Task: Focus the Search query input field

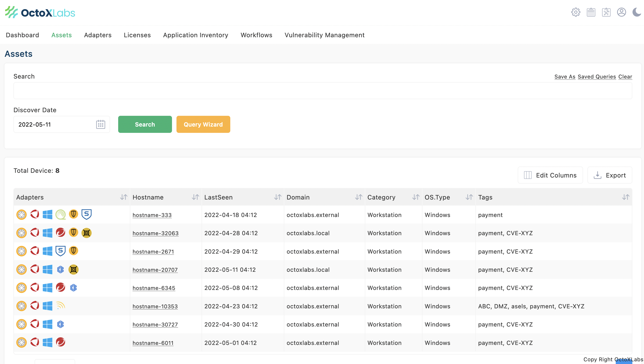Action: pyautogui.click(x=323, y=91)
